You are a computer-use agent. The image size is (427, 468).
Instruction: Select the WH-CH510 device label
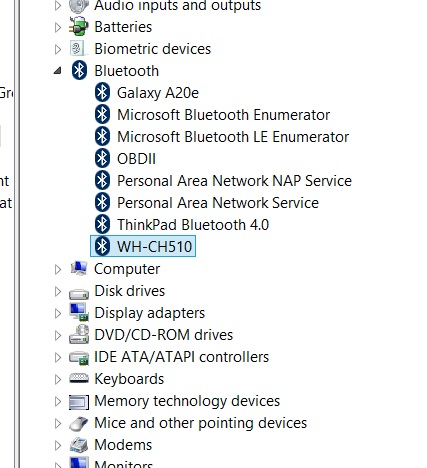154,247
